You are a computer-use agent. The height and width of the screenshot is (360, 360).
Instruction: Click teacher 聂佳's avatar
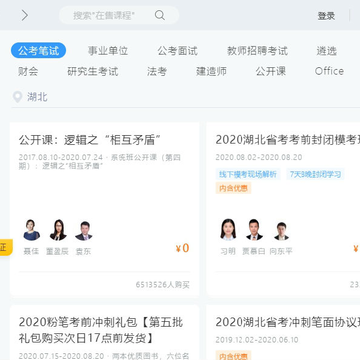tap(31, 230)
